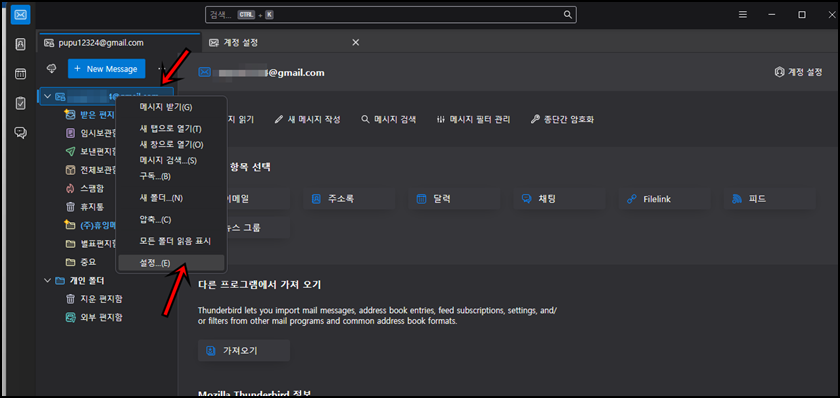Click the 채팅 chat card icon
Screen dimensions: 840x398
coord(526,199)
